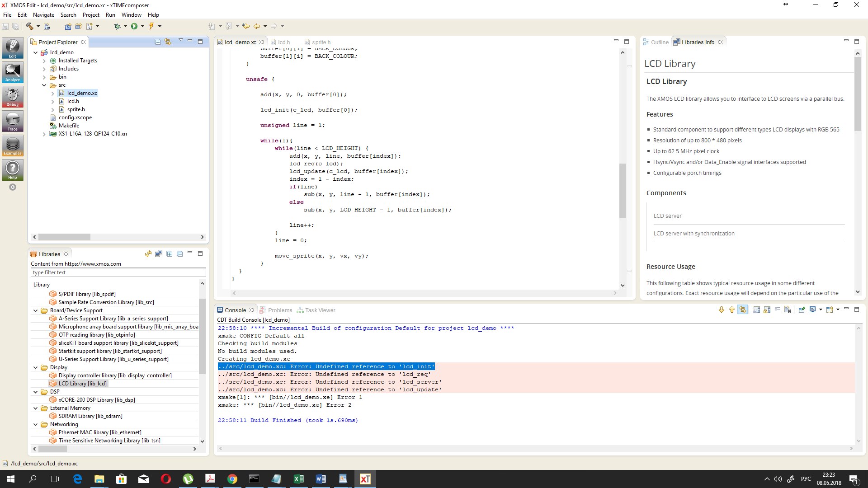Create a new xTIMEcomposer project

click(x=68, y=26)
